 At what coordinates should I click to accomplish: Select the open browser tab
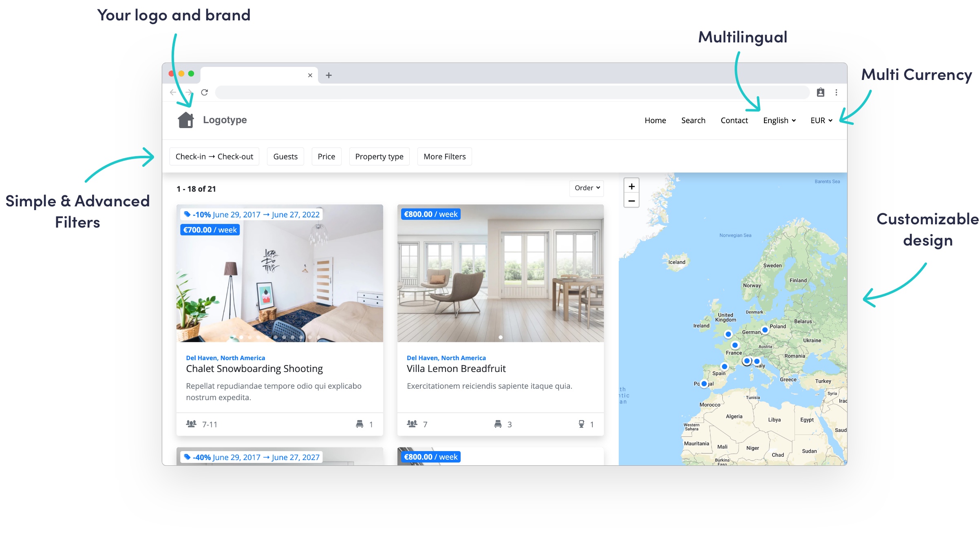coord(259,75)
